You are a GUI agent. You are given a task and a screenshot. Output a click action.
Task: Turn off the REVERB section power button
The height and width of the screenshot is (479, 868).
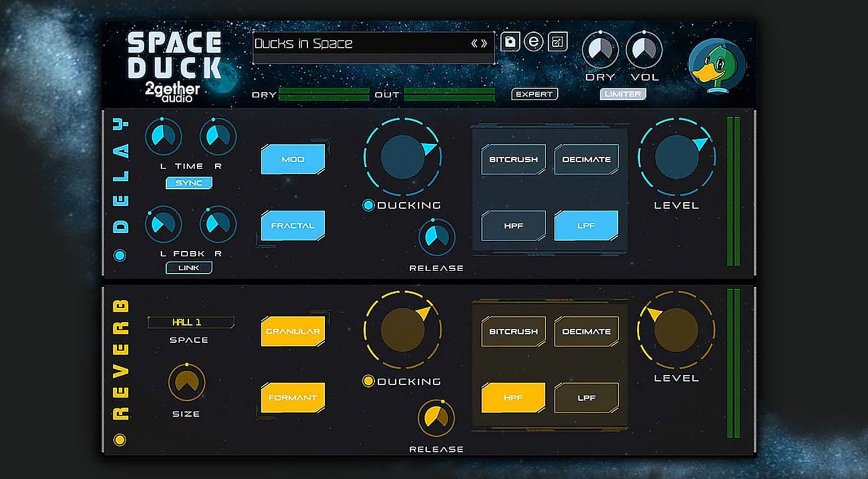[x=119, y=440]
